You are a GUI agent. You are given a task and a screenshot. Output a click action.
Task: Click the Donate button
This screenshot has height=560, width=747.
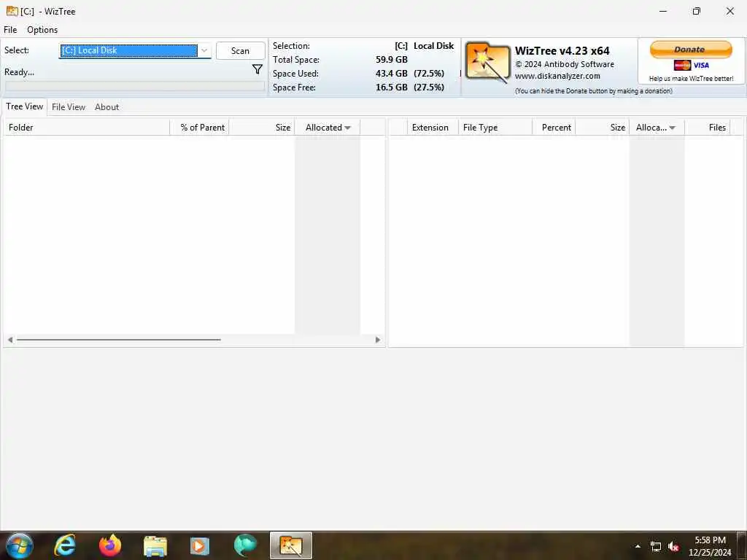pos(691,50)
